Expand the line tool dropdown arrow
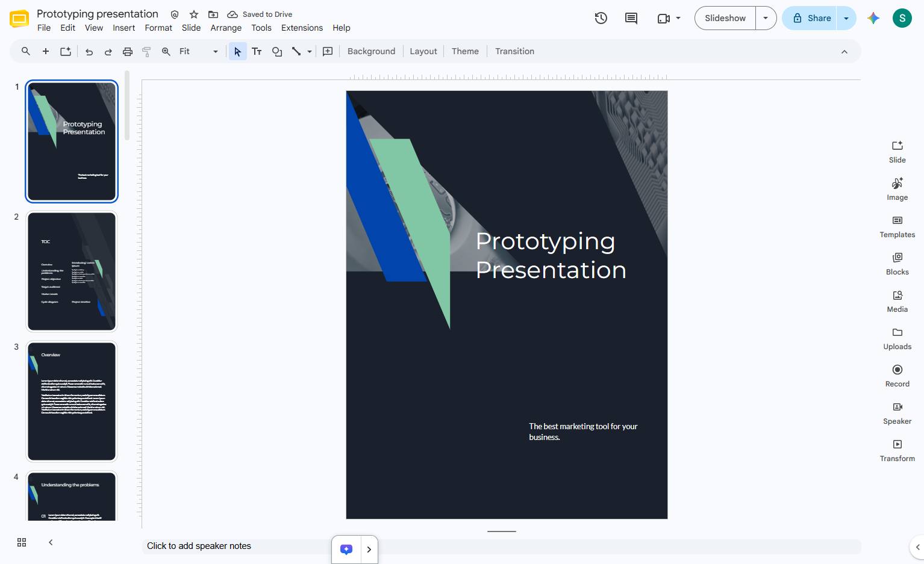Image resolution: width=924 pixels, height=564 pixels. (x=310, y=52)
